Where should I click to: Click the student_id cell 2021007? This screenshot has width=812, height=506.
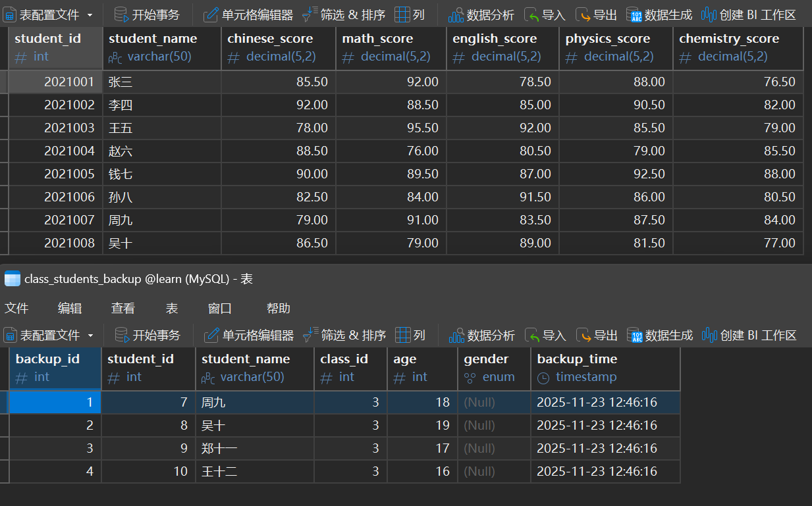point(55,220)
